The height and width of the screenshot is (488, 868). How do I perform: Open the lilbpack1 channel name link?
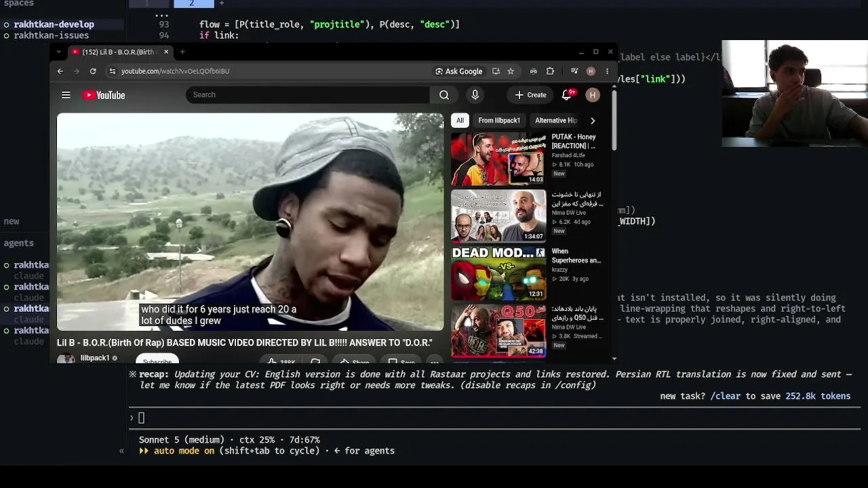coord(95,358)
